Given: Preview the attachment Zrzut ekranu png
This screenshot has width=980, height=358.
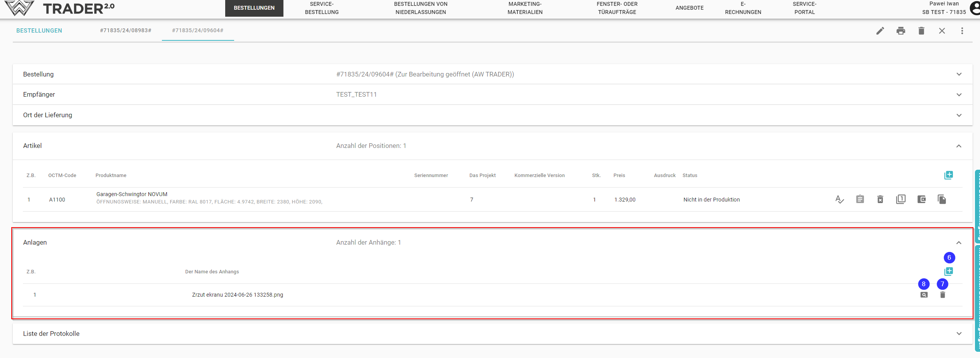Looking at the screenshot, I should (x=924, y=295).
